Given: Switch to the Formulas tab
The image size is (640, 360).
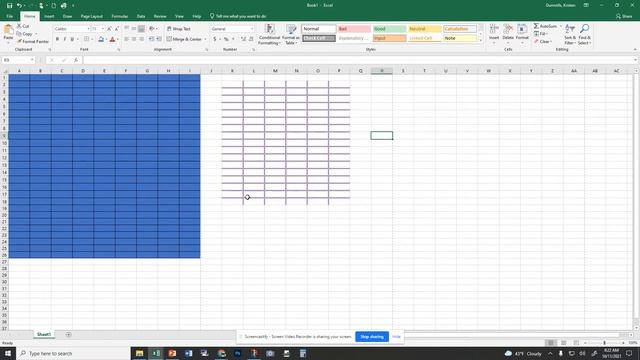Looking at the screenshot, I should coord(120,16).
